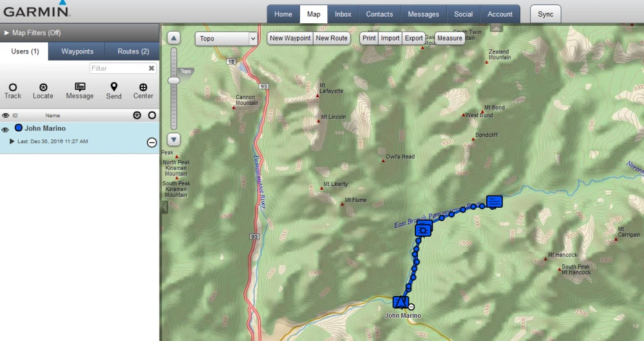Screen dimensions: 644x341
Task: Expand John Marino's last-location details
Action: (12, 142)
